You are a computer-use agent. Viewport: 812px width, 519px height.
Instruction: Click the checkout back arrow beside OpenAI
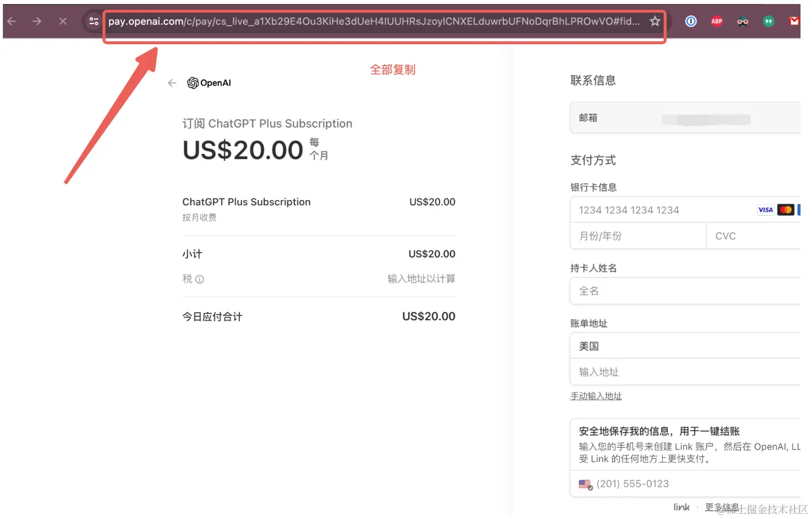[172, 83]
